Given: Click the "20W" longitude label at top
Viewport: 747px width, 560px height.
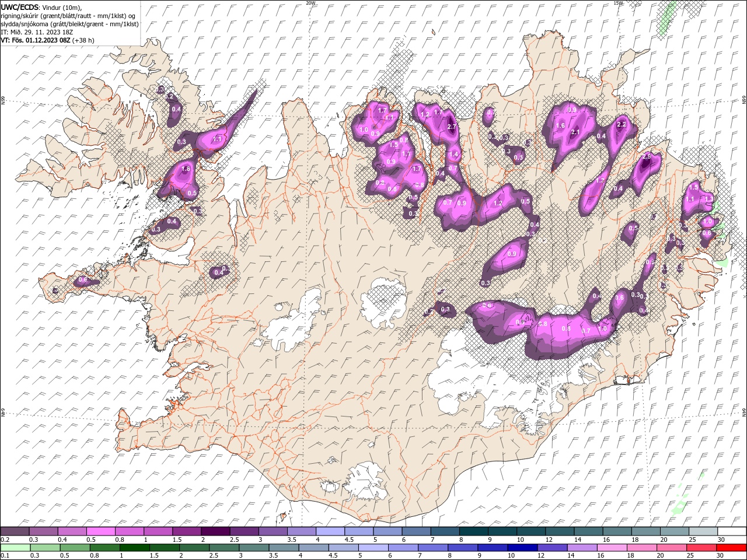Looking at the screenshot, I should pyautogui.click(x=311, y=3).
